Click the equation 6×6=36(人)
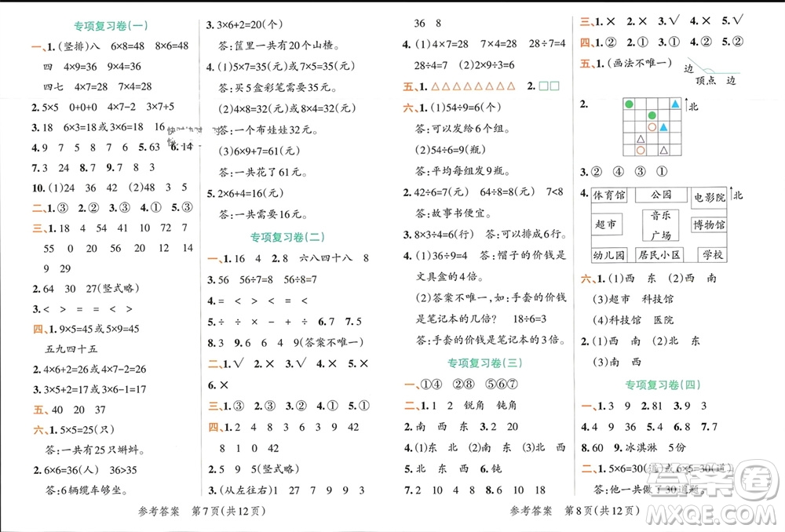 [x=71, y=470]
